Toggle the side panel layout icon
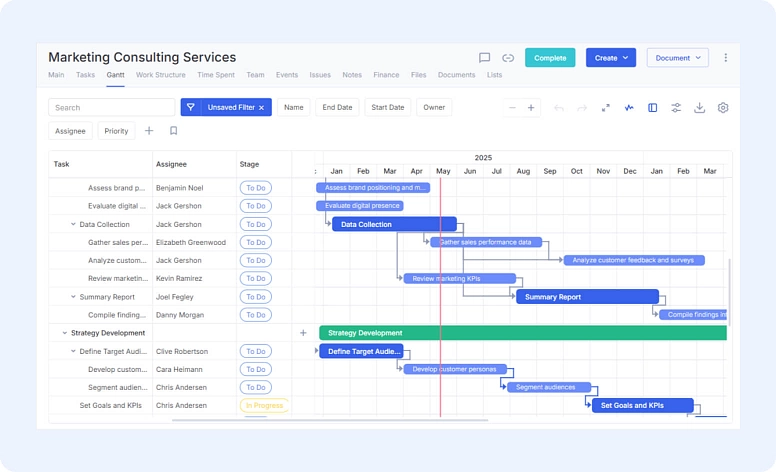This screenshot has width=776, height=472. (652, 108)
